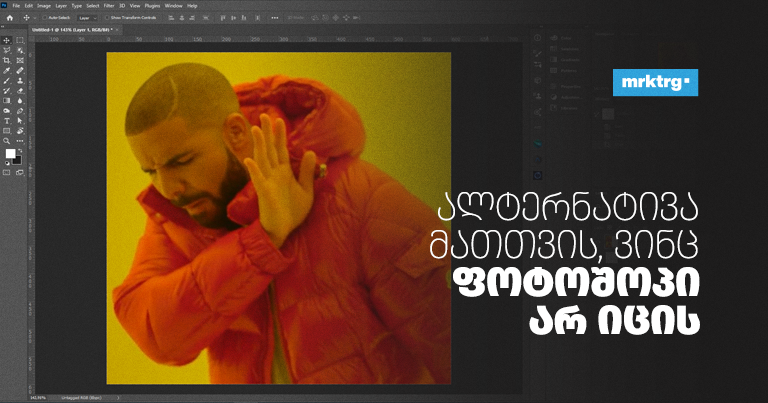This screenshot has width=768, height=403.
Task: Open Move tool preset picker arrow
Action: tap(35, 18)
